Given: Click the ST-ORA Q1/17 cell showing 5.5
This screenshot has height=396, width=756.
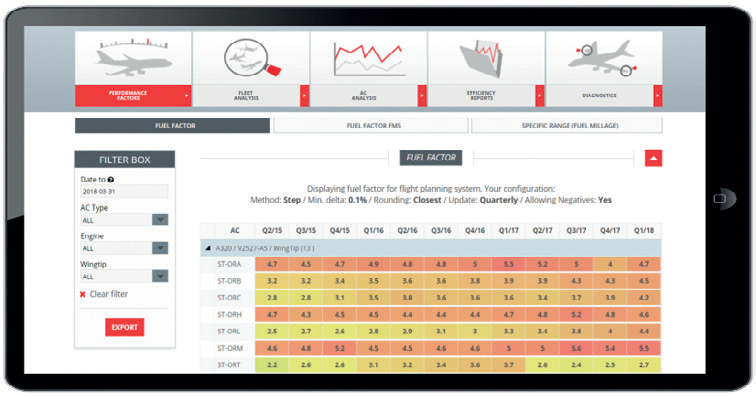Looking at the screenshot, I should [508, 264].
